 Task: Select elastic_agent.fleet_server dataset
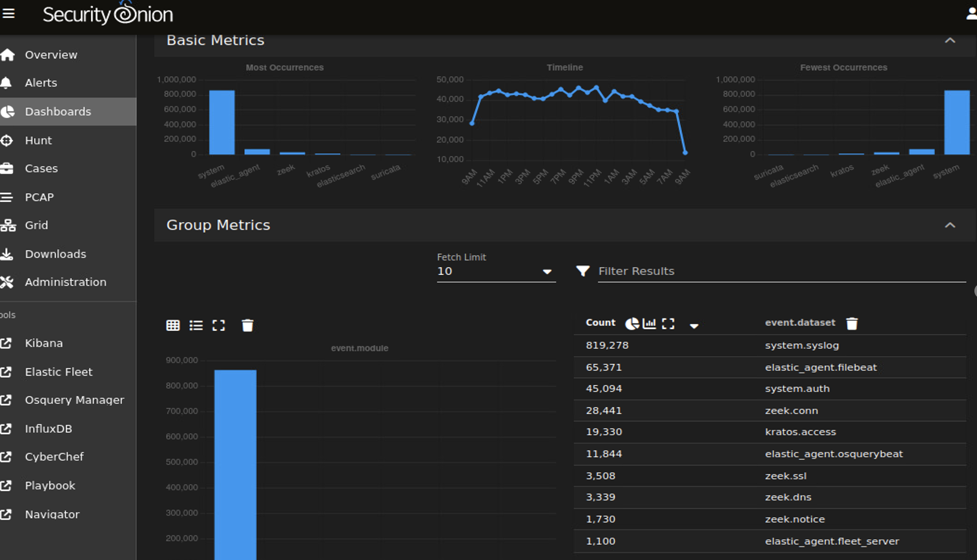click(x=832, y=541)
